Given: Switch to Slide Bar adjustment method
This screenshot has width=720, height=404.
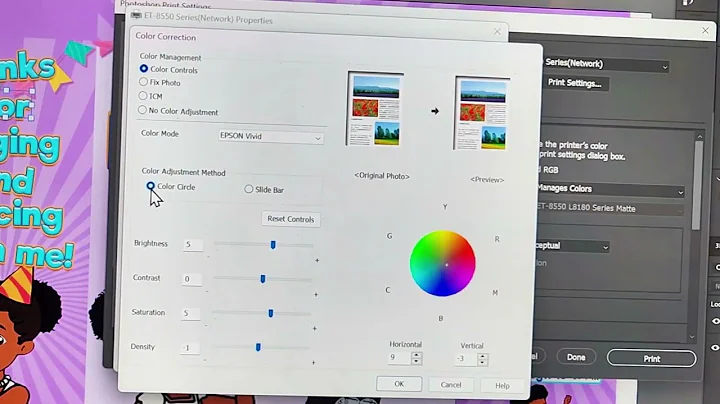Looking at the screenshot, I should tap(248, 189).
